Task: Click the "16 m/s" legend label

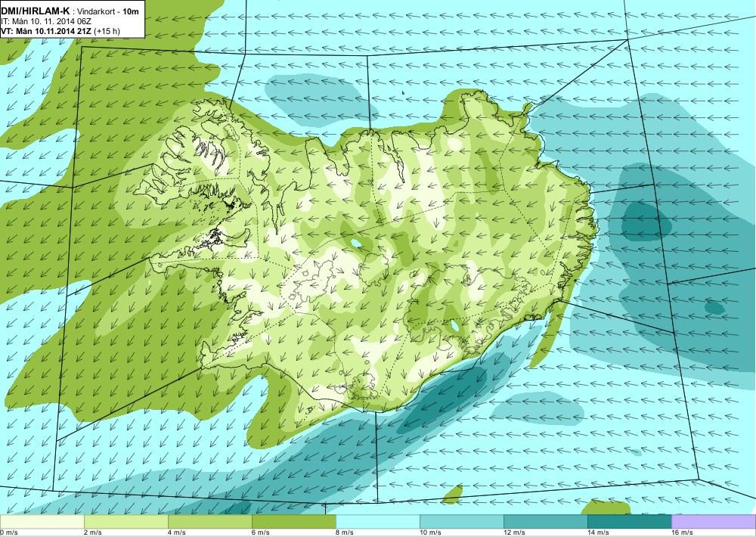Action: click(x=682, y=532)
